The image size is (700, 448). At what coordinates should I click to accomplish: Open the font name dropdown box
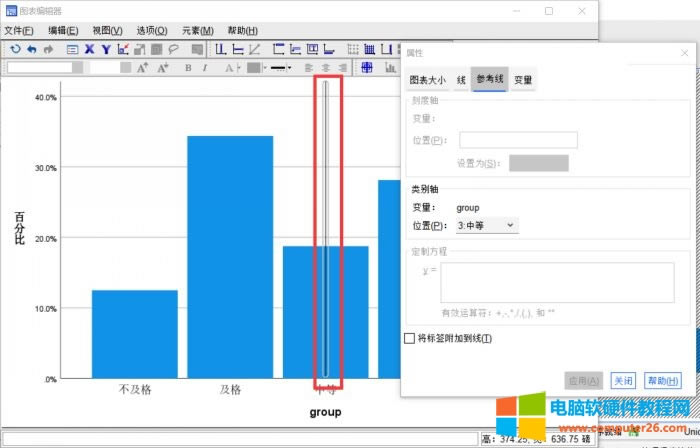tap(40, 68)
